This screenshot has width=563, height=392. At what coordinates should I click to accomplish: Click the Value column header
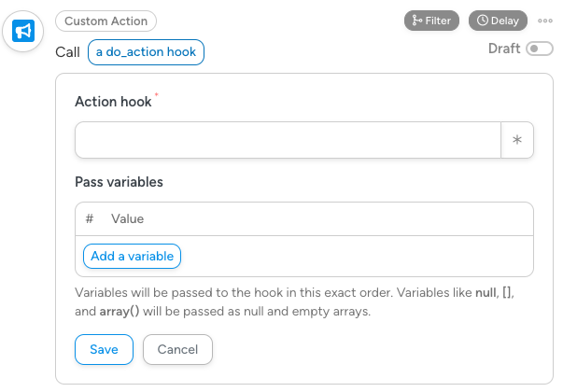click(x=127, y=218)
